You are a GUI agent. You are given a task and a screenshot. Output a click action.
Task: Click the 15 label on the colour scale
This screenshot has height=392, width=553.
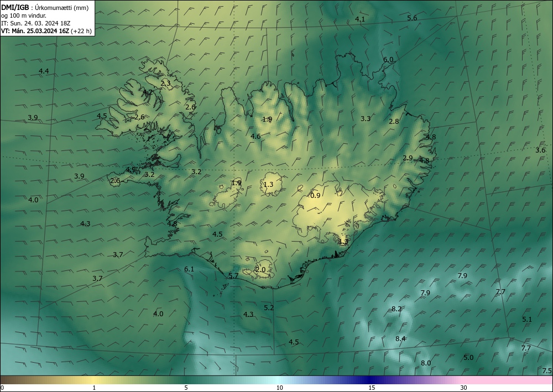(x=372, y=388)
